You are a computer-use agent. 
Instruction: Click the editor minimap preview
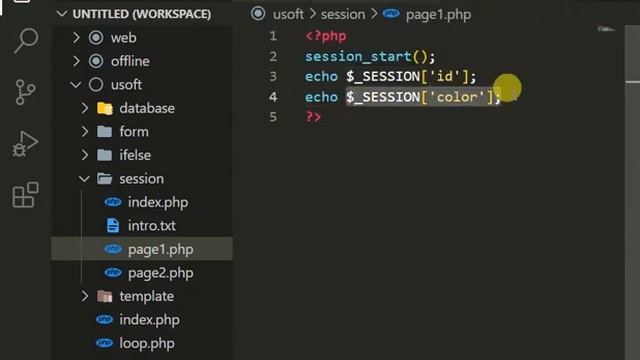point(606,29)
